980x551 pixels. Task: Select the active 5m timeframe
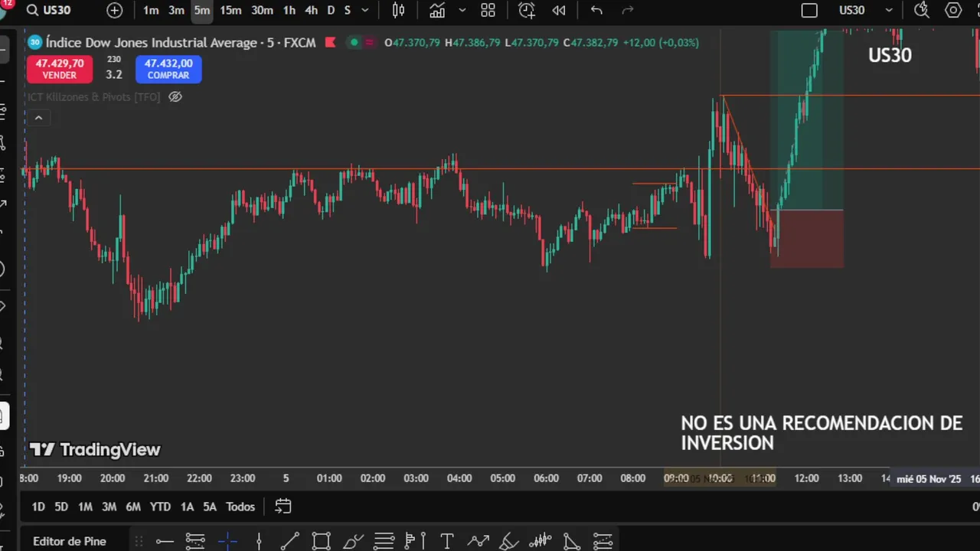coord(201,10)
